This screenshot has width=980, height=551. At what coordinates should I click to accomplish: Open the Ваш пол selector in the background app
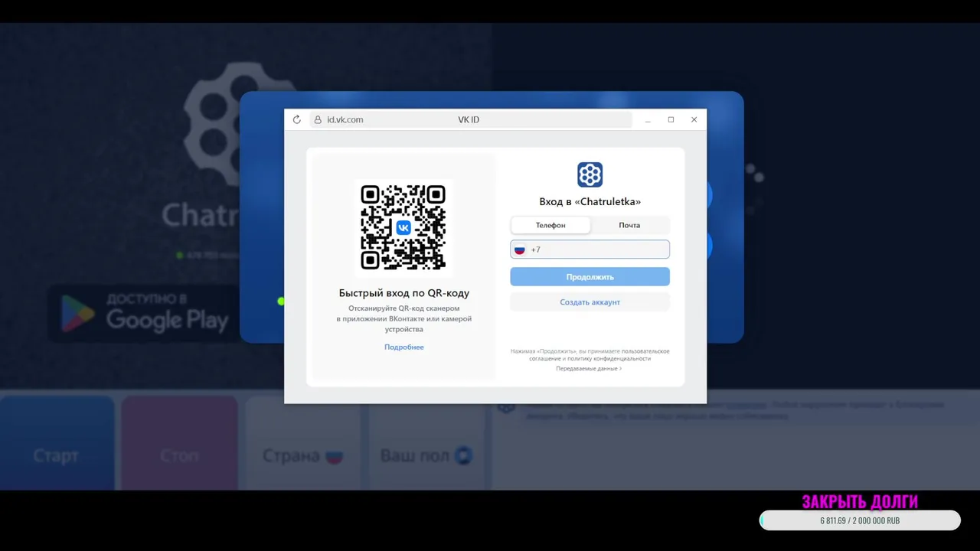426,443
